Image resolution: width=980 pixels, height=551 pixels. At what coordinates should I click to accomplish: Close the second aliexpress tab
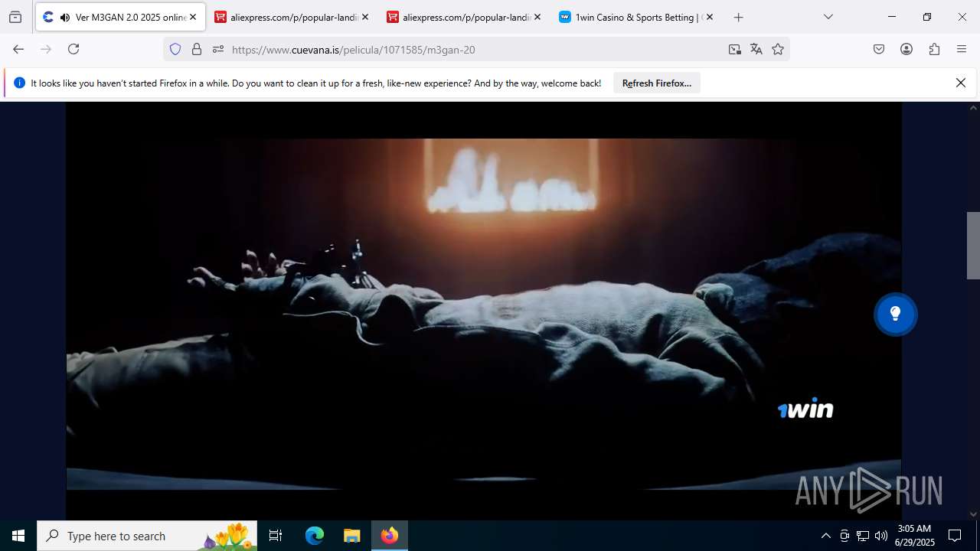pyautogui.click(x=537, y=17)
